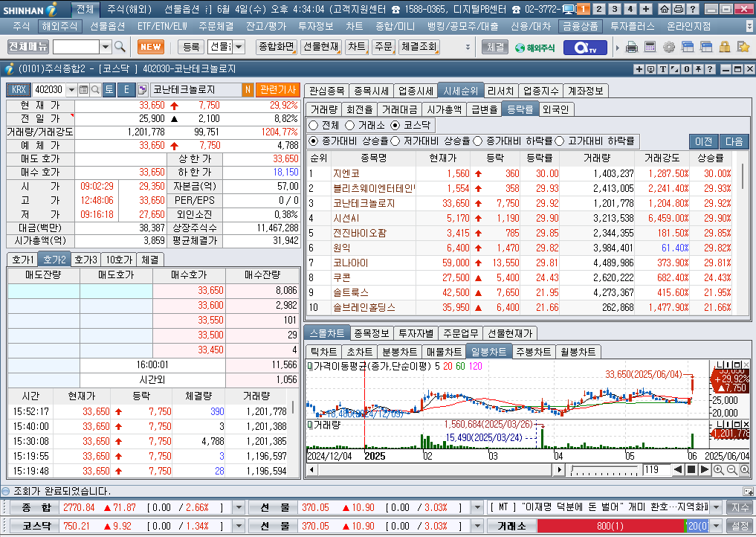The image size is (756, 537).
Task: Expand the toolbar overflow chevron beside 체결조회
Action: pyautogui.click(x=468, y=48)
